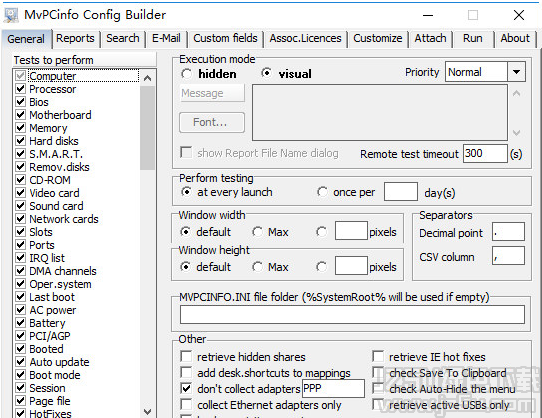This screenshot has width=542, height=418.
Task: Uncheck the Network cards test
Action: (x=21, y=219)
